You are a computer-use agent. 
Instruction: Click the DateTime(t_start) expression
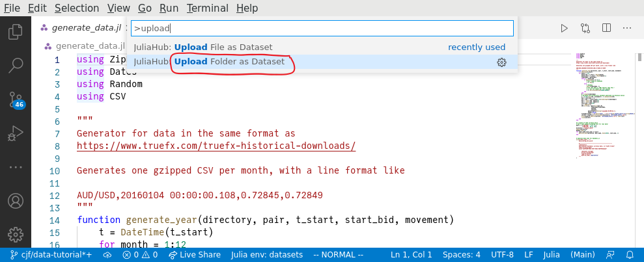[x=167, y=233]
